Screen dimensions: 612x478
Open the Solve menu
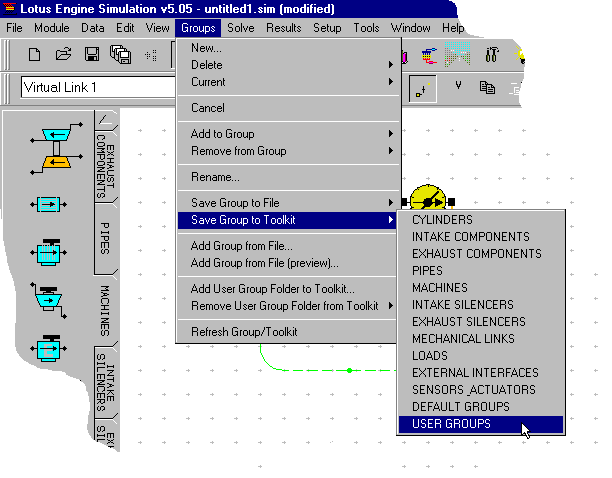tap(241, 28)
